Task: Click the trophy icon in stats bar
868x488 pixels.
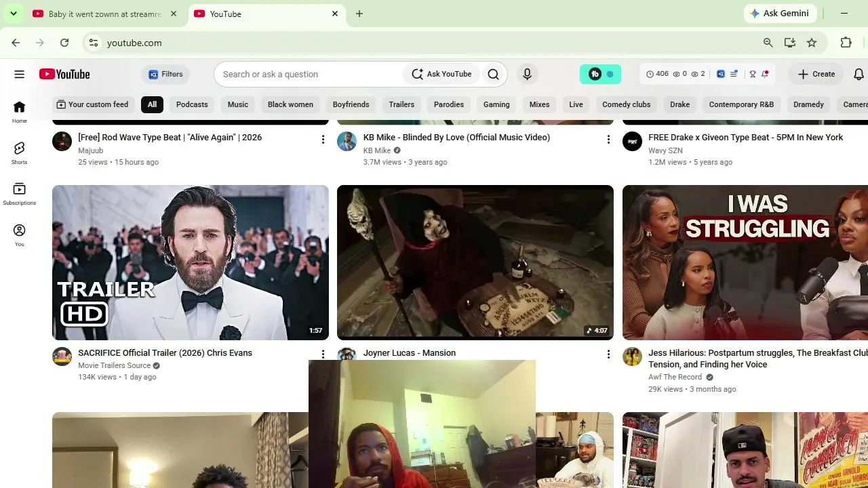Action: [x=752, y=75]
